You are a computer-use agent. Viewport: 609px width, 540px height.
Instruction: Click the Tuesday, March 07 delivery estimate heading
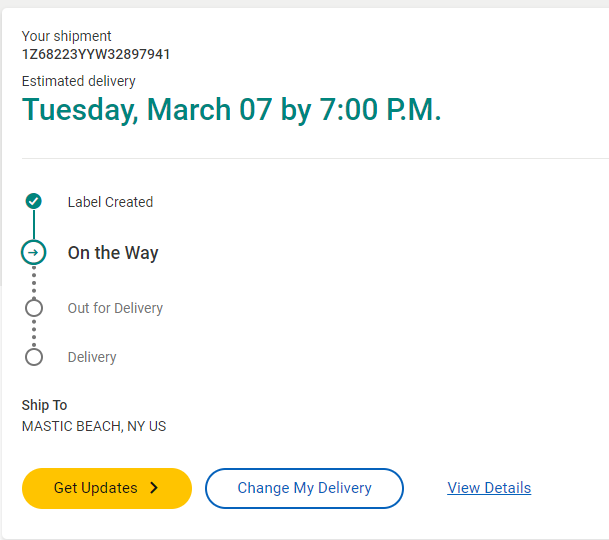tap(231, 110)
